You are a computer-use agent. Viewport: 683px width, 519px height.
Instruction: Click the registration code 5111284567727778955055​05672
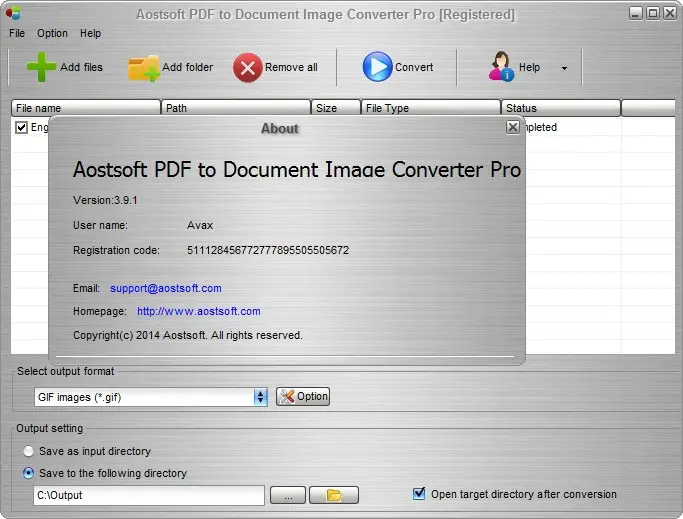point(268,250)
